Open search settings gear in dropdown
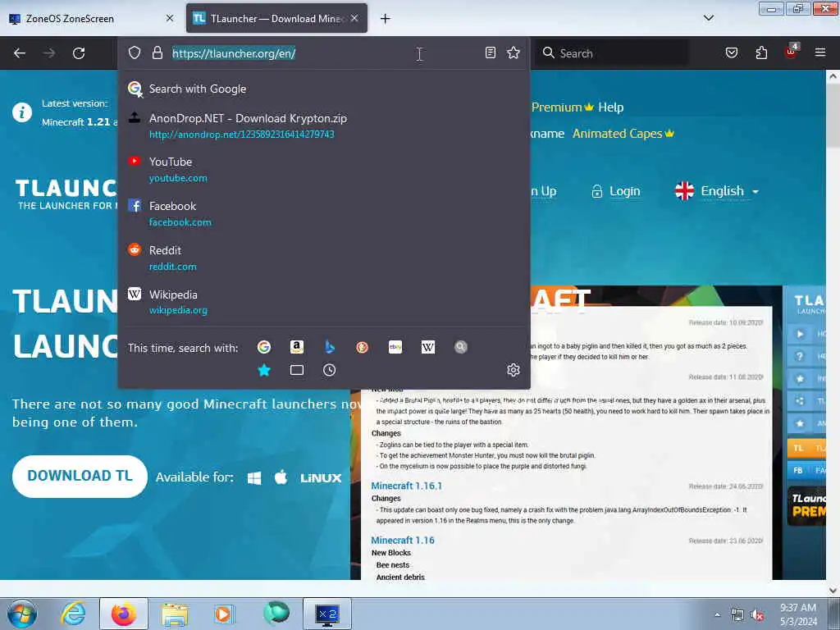This screenshot has height=630, width=840. coord(514,370)
